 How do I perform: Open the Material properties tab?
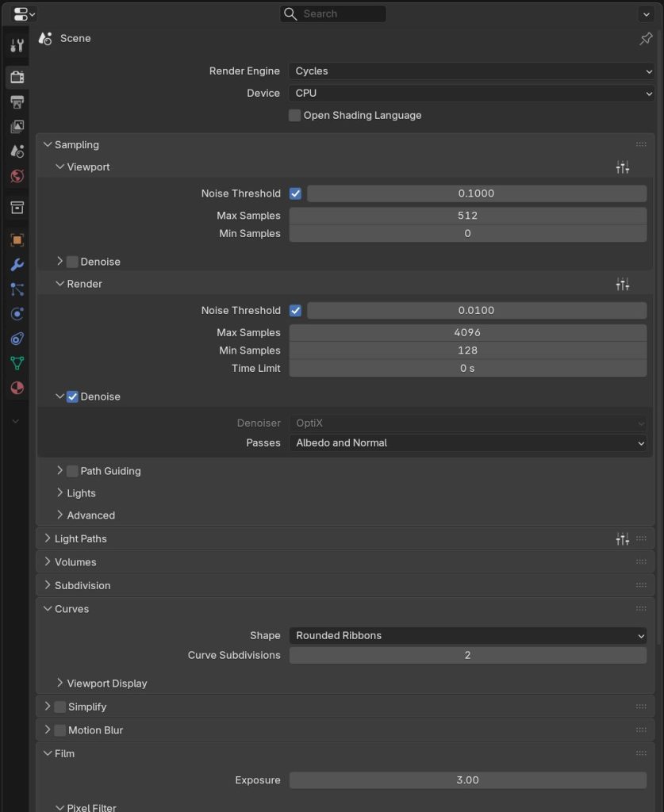pos(17,388)
